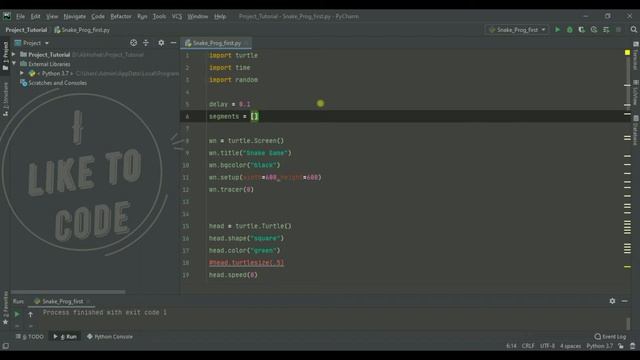
Task: Expand the Project_Tutorial folder node
Action: 13,54
